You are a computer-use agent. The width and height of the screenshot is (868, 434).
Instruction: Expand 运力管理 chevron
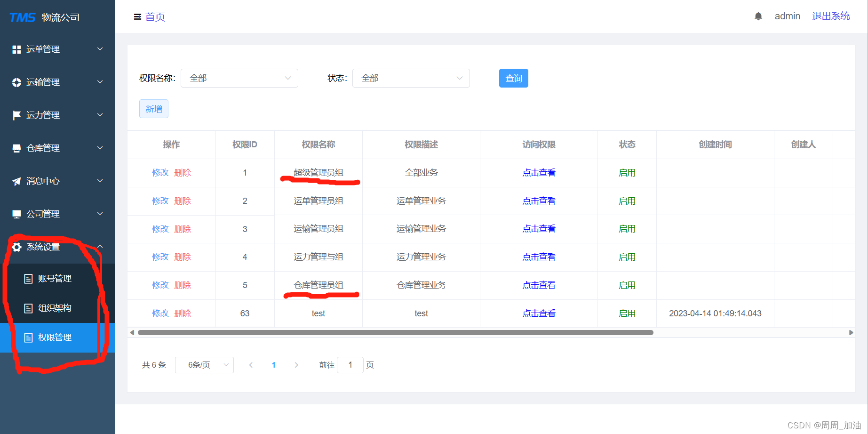(100, 115)
